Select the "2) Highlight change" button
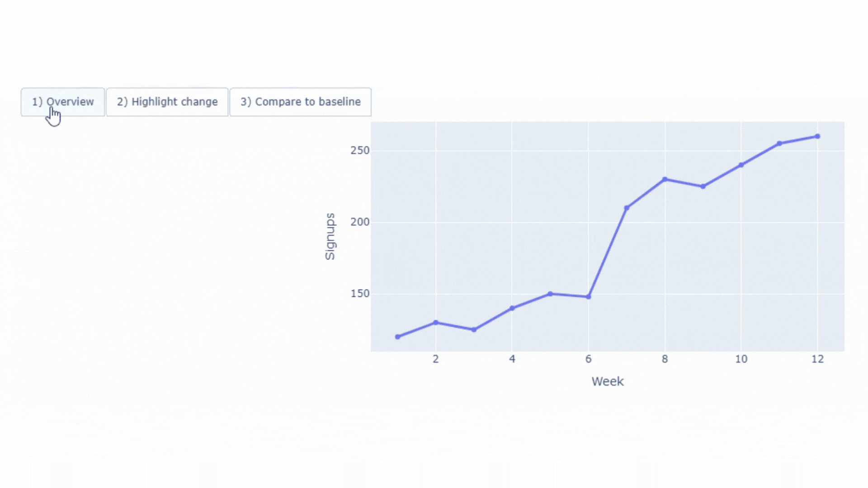 [167, 102]
